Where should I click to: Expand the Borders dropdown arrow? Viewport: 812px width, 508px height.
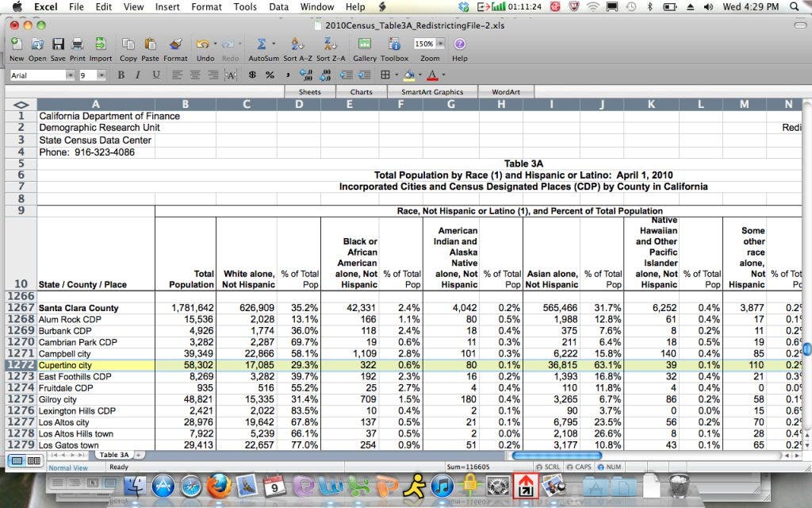pos(396,75)
